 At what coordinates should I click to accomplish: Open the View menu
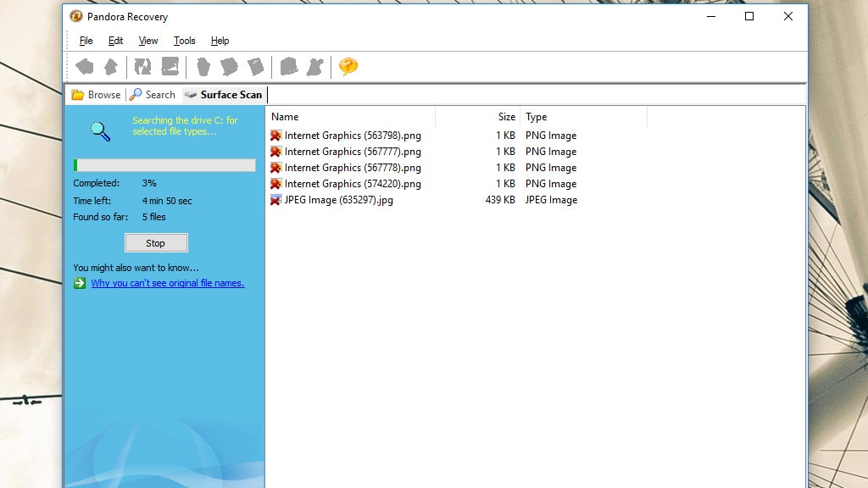[x=148, y=41]
